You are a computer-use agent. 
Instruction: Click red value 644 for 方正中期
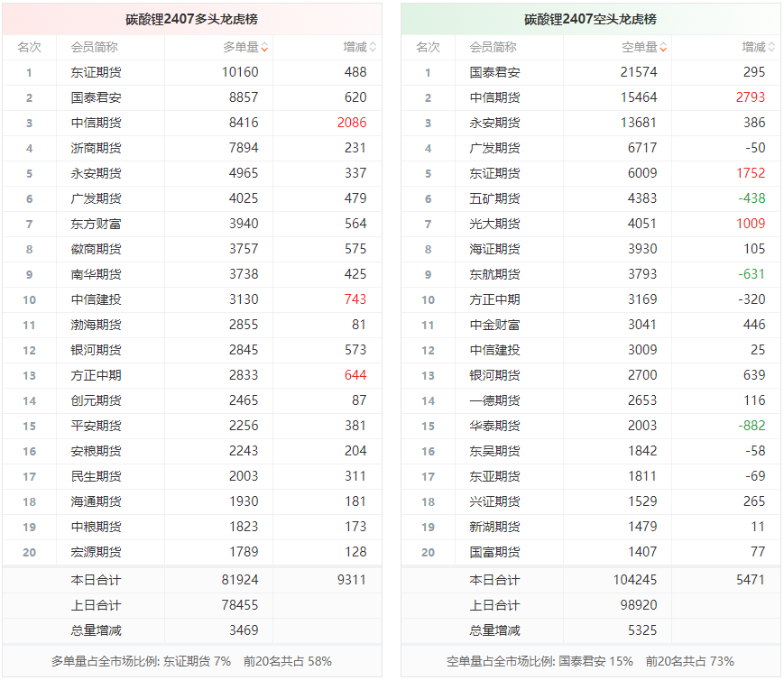355,375
